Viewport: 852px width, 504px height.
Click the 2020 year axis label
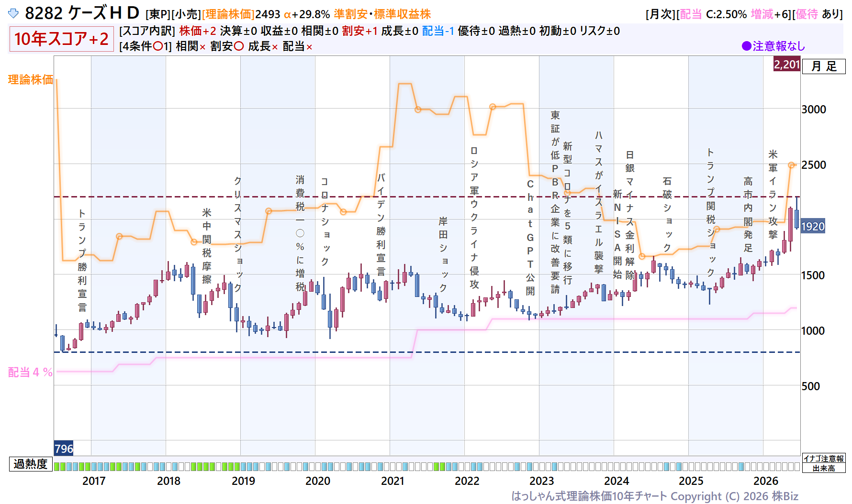[x=318, y=481]
